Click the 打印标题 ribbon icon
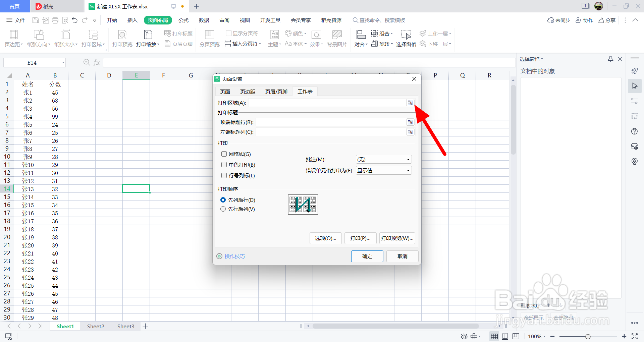The image size is (644, 342). coord(178,34)
